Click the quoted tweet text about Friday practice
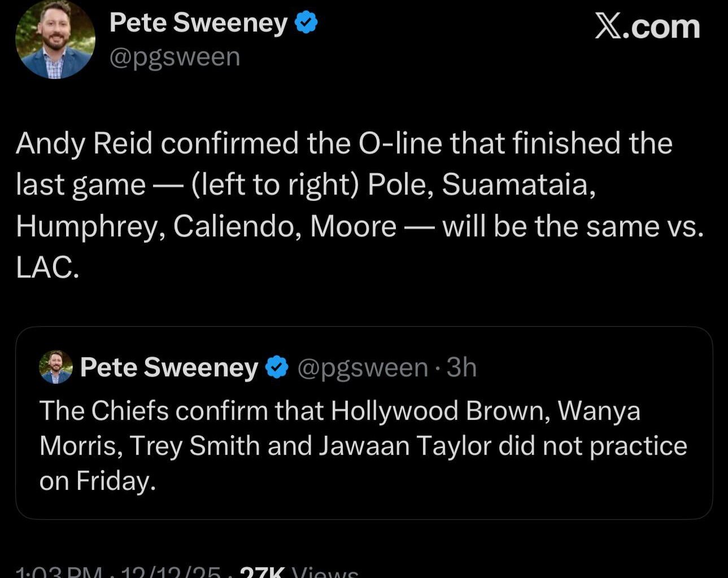728x578 pixels. coord(361,446)
